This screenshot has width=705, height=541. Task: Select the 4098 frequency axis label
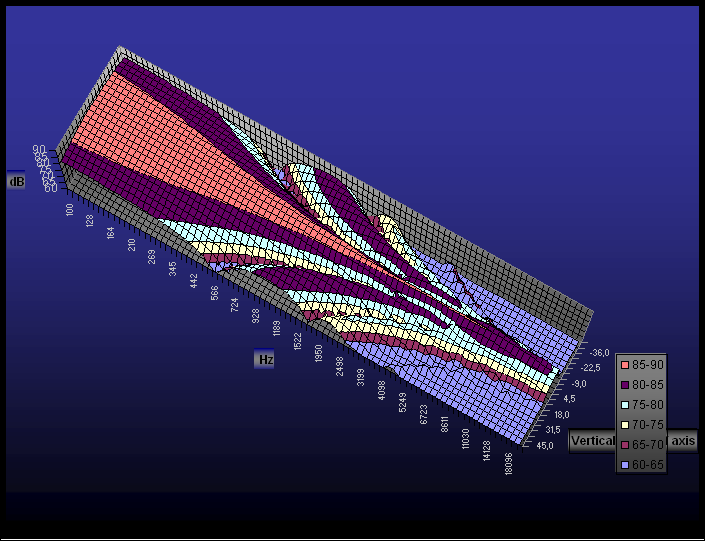[x=381, y=390]
